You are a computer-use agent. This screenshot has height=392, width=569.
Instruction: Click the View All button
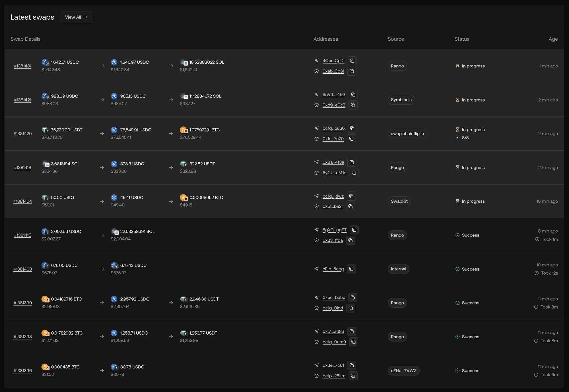tap(77, 17)
